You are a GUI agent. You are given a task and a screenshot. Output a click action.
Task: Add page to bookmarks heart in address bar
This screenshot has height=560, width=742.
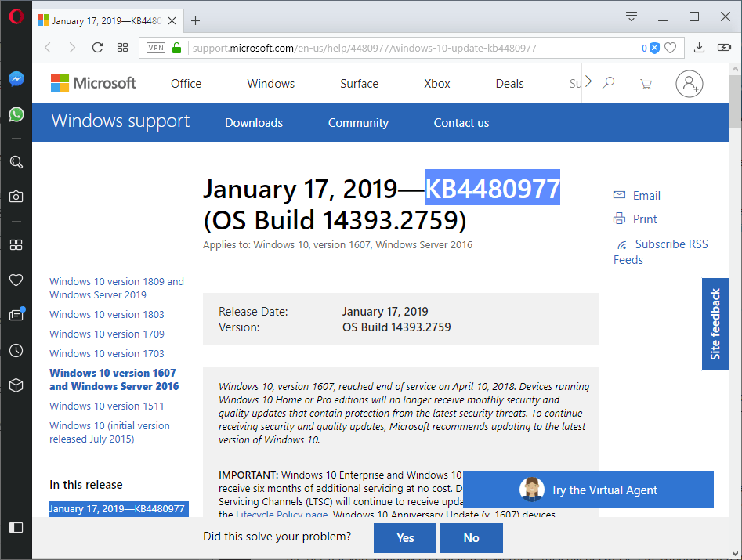click(671, 48)
